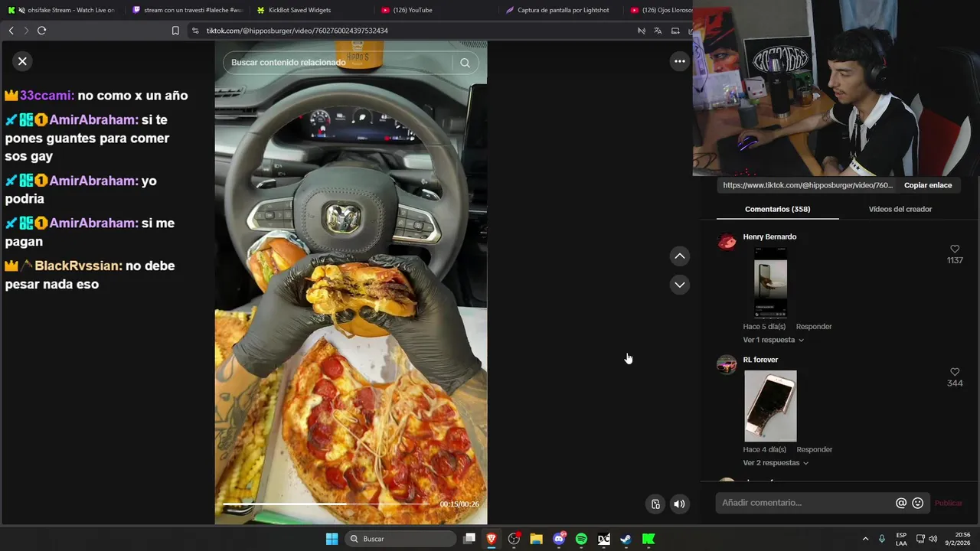Go to the next video arrow
This screenshot has width=980, height=551.
[x=679, y=285]
